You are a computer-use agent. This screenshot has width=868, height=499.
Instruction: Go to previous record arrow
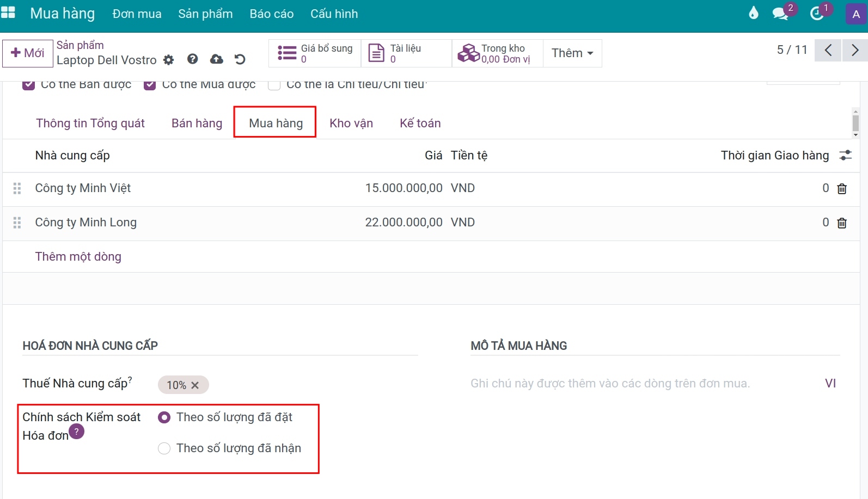click(828, 51)
